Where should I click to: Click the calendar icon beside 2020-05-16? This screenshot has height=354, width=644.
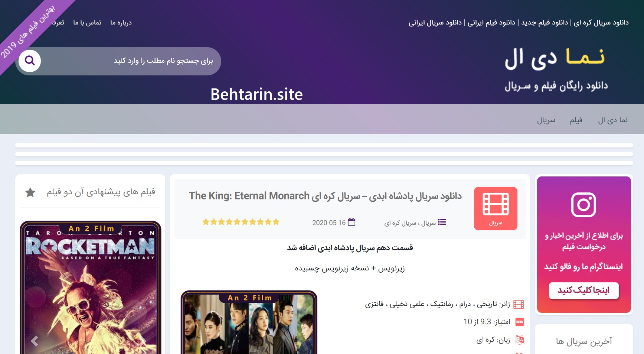352,222
